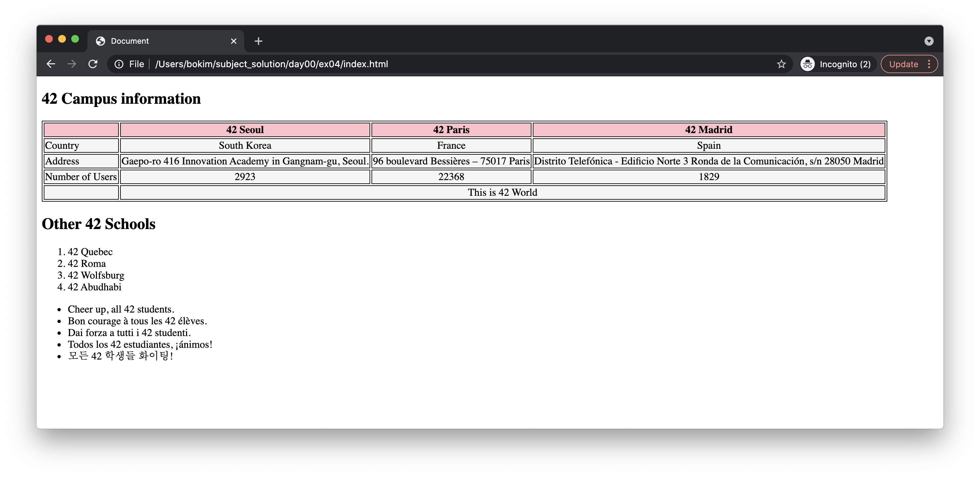Close the window with red button

(x=49, y=39)
